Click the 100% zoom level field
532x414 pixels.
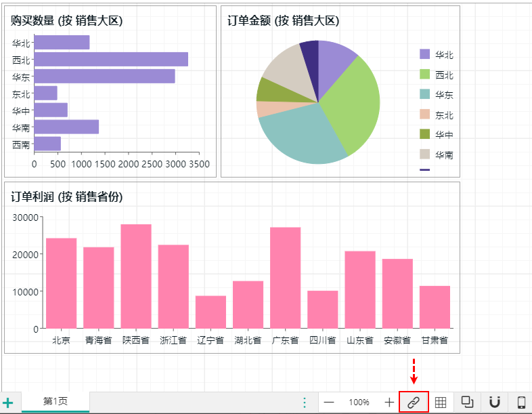359,402
